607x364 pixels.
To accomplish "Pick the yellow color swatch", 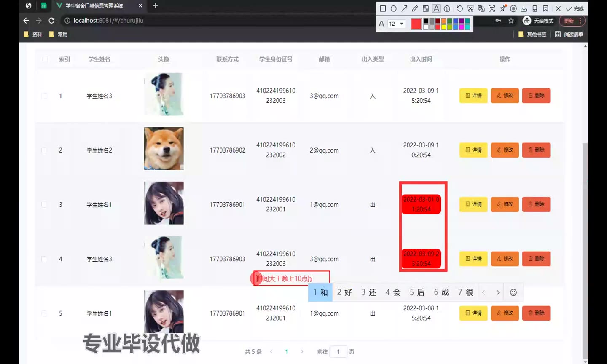I will click(x=443, y=27).
